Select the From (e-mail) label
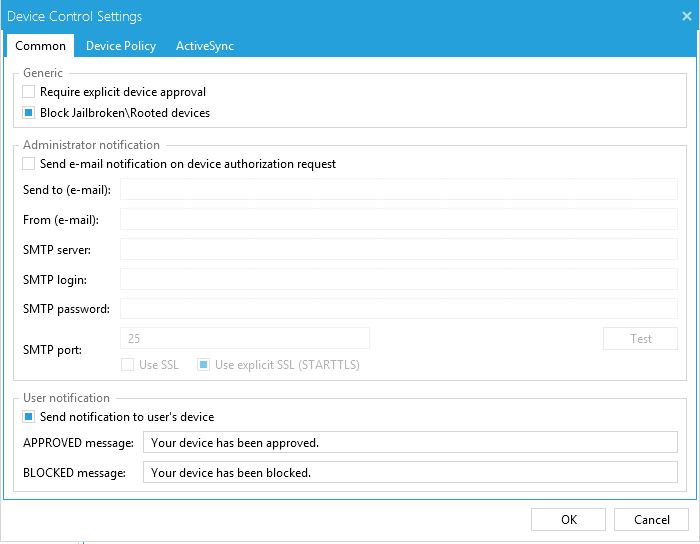This screenshot has width=700, height=544. [x=61, y=220]
